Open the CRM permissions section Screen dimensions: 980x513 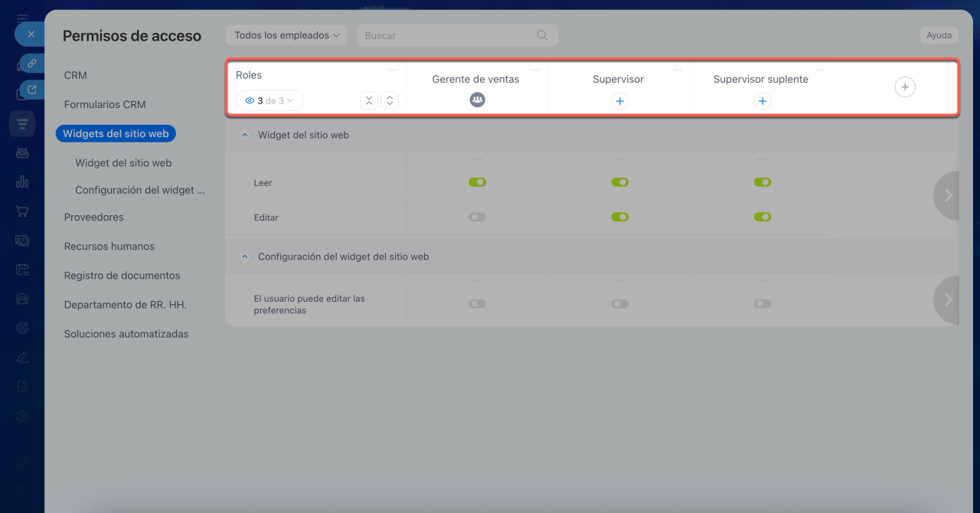click(x=75, y=76)
